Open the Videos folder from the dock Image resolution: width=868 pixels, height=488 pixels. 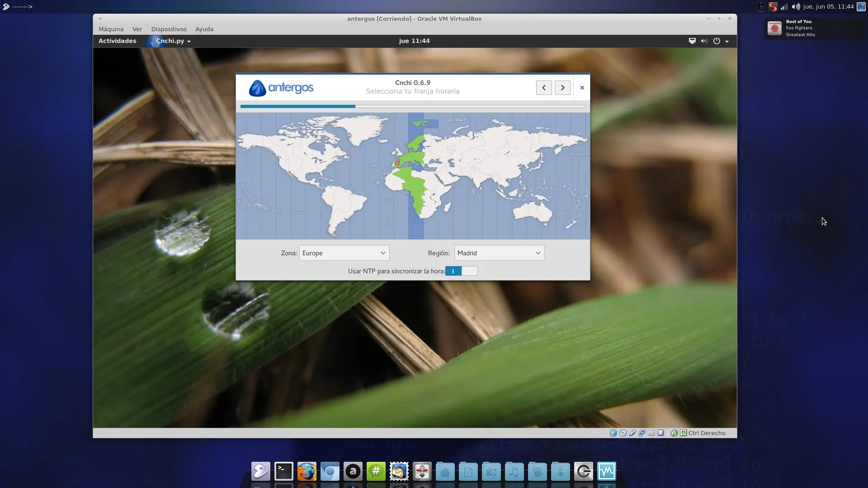538,471
